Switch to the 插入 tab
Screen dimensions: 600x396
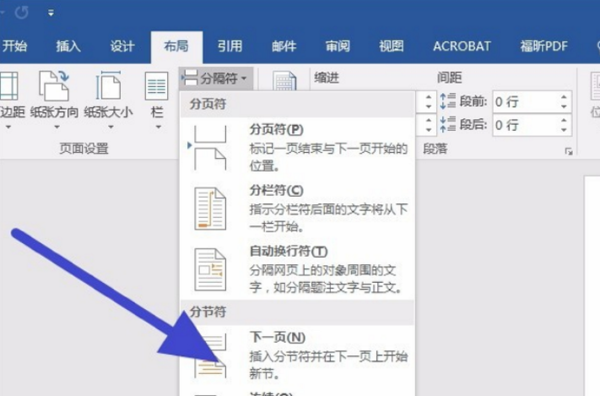[x=68, y=46]
